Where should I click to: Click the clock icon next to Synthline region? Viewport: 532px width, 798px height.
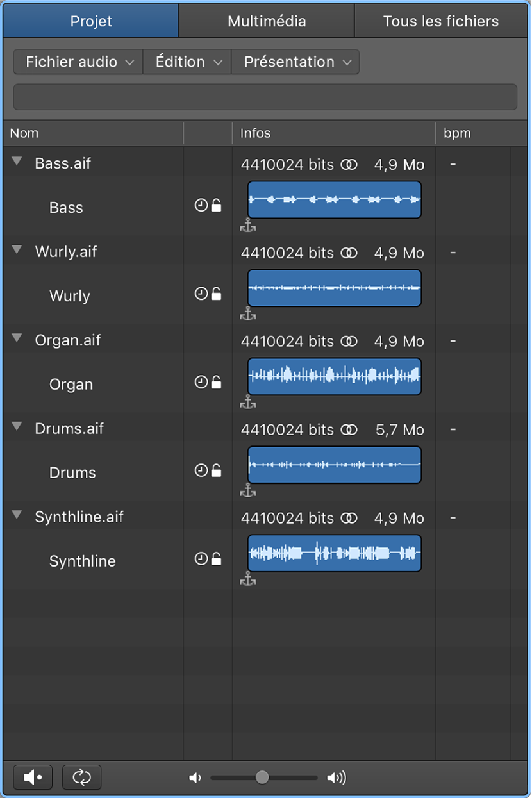201,558
